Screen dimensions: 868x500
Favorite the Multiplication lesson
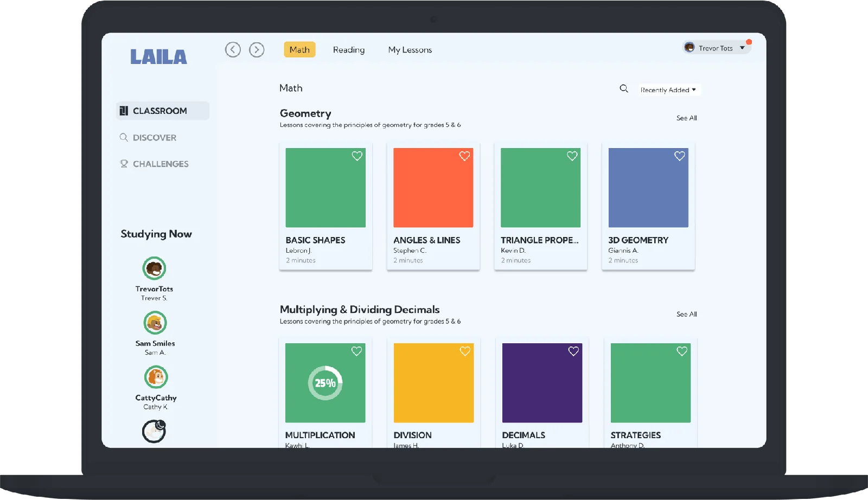[356, 351]
